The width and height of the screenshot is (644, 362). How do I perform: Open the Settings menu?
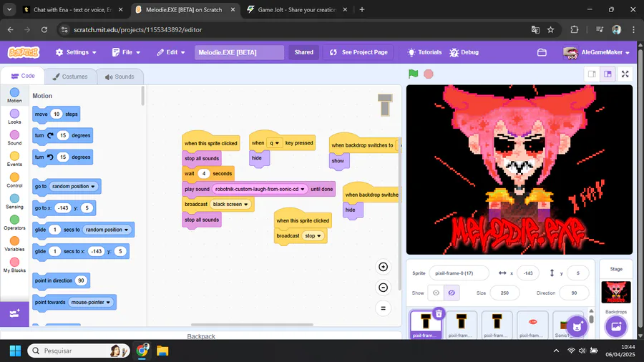tap(76, 52)
